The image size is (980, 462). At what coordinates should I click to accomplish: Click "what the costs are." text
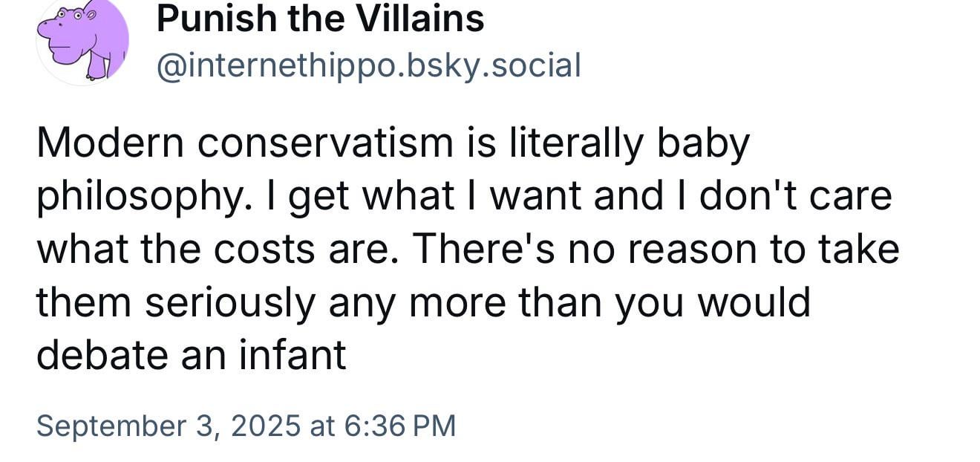point(217,250)
